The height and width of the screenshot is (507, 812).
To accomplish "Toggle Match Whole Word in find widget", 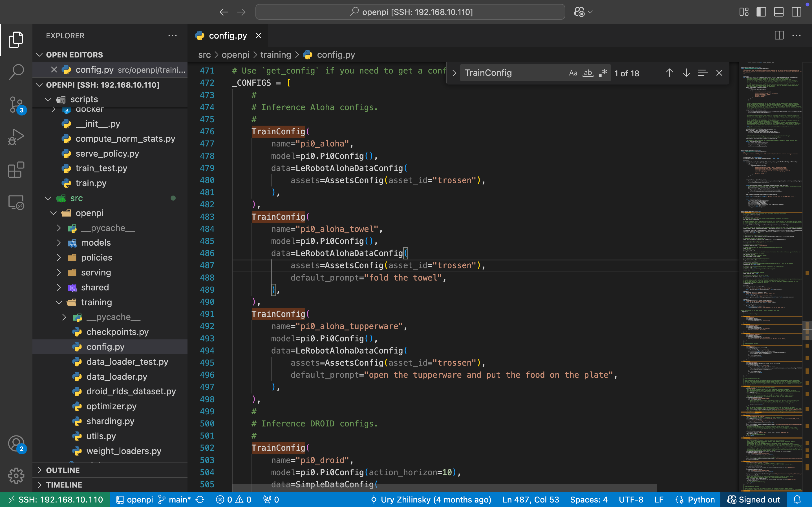I will pos(588,73).
